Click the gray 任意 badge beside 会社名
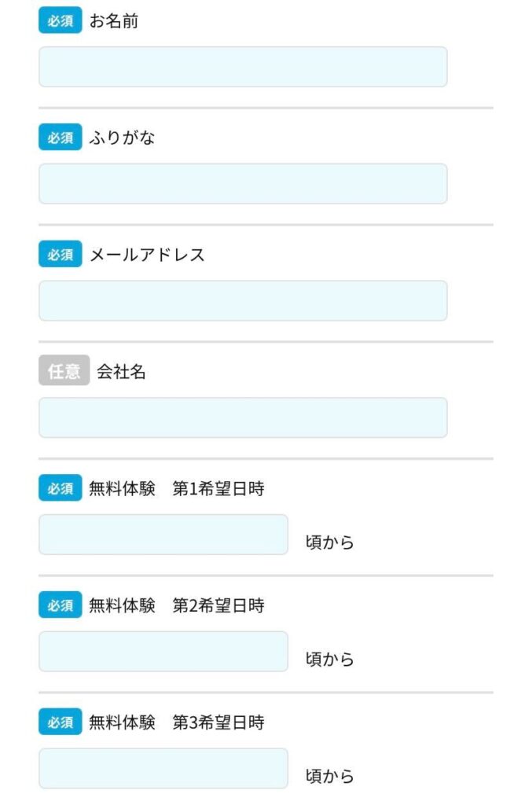532x805 pixels. 64,372
